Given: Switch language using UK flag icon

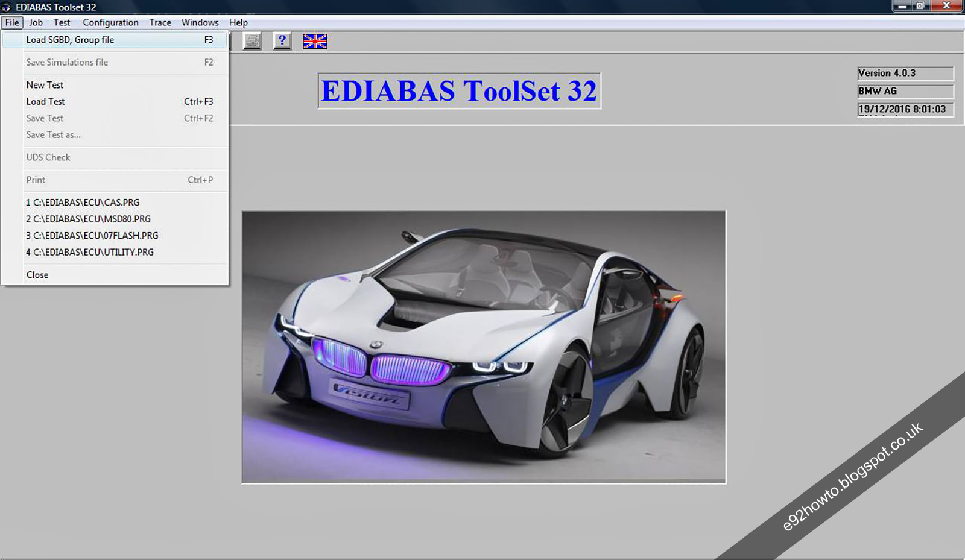Looking at the screenshot, I should (315, 41).
